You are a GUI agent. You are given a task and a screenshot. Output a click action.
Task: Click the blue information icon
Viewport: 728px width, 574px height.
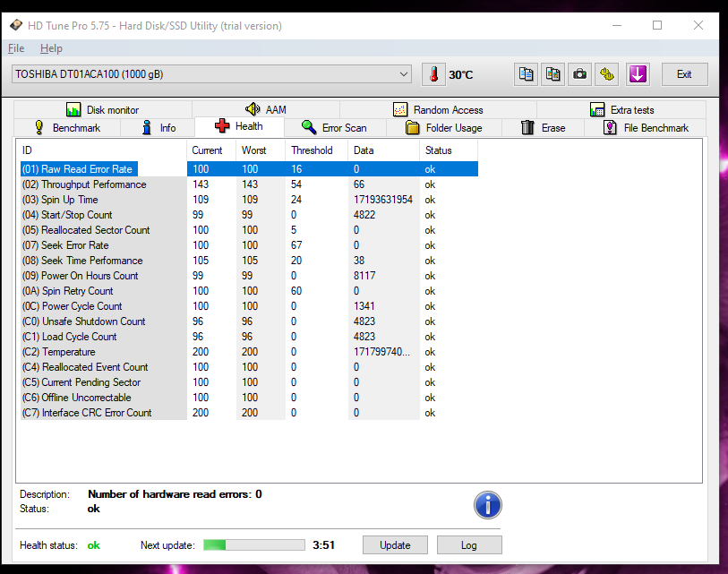coord(487,505)
